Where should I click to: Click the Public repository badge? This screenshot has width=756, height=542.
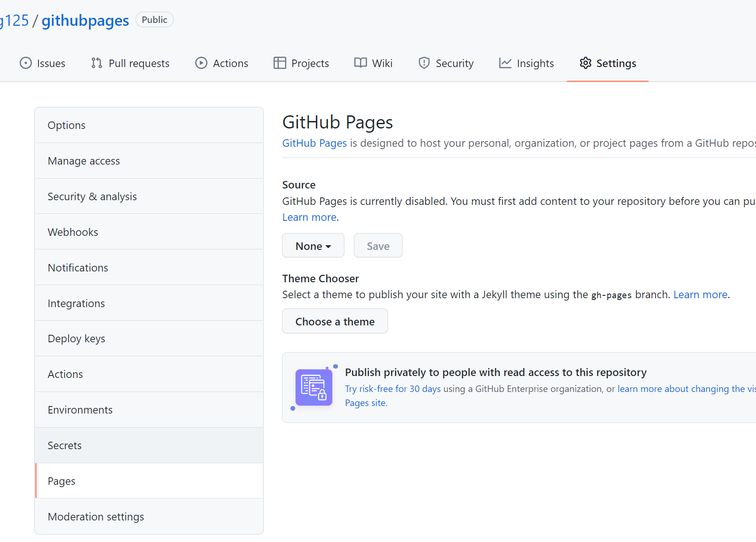pyautogui.click(x=154, y=20)
